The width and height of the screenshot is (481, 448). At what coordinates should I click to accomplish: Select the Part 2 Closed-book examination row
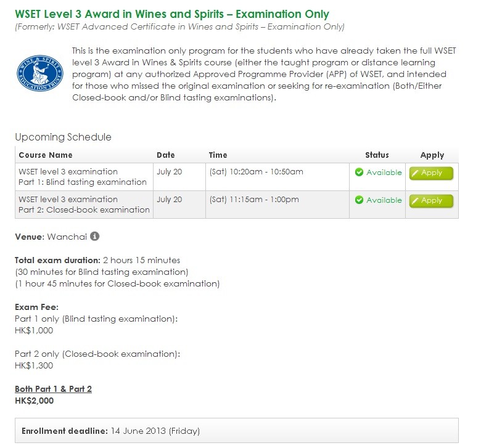(237, 205)
